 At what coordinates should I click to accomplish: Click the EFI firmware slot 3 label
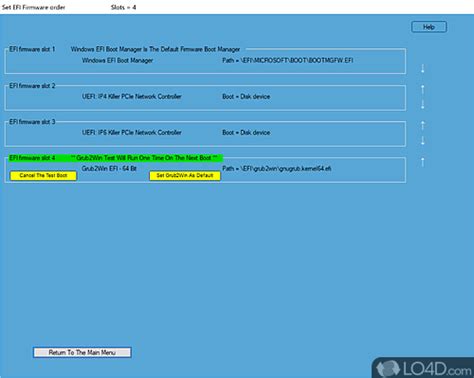32,122
